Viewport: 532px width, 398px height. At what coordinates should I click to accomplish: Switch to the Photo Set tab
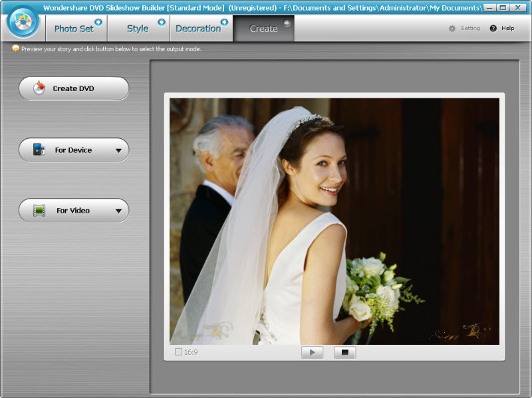[x=73, y=29]
